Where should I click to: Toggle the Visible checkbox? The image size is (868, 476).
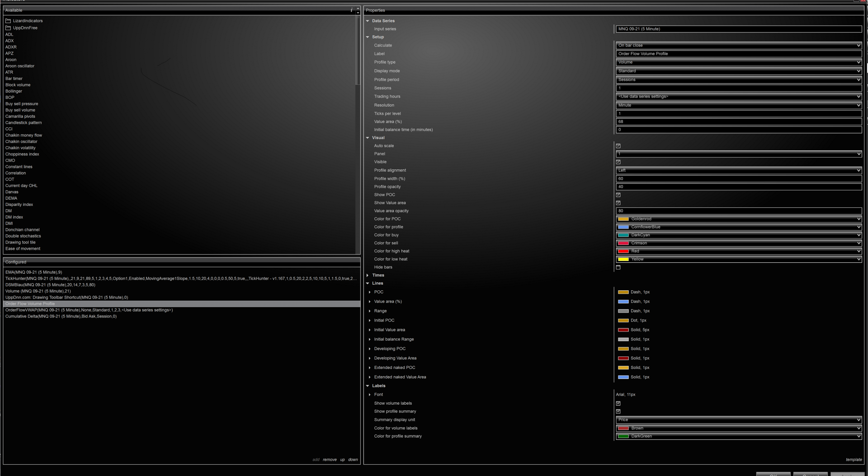click(618, 162)
